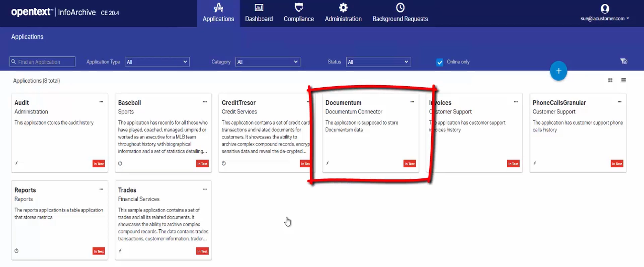Open the Background Requests tab
Screen dimensions: 644x267
[400, 13]
